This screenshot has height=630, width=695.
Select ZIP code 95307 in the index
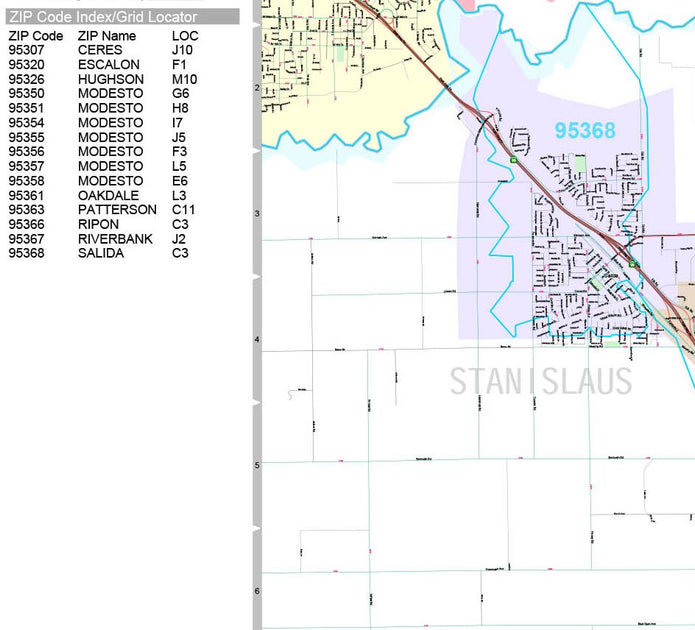[x=26, y=50]
